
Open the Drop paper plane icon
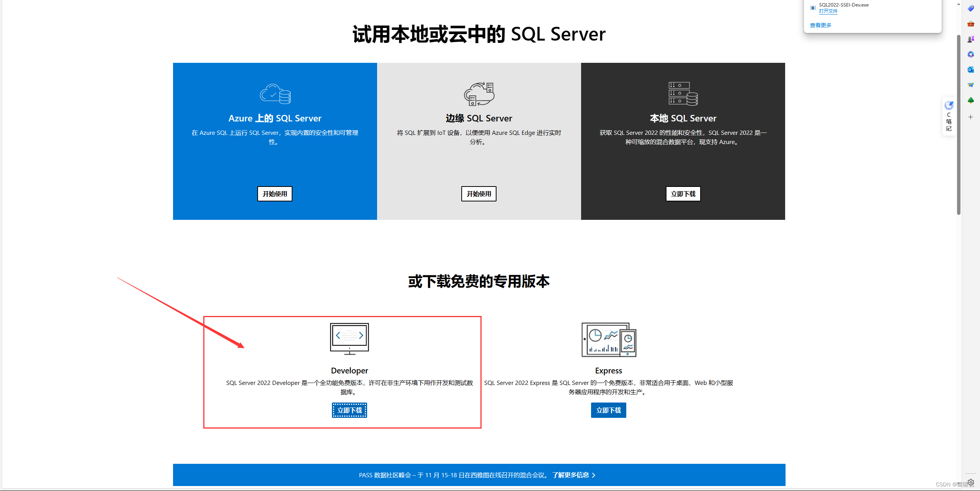970,85
